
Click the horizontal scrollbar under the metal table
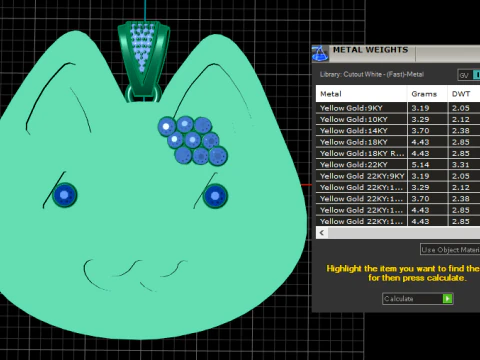(x=404, y=233)
